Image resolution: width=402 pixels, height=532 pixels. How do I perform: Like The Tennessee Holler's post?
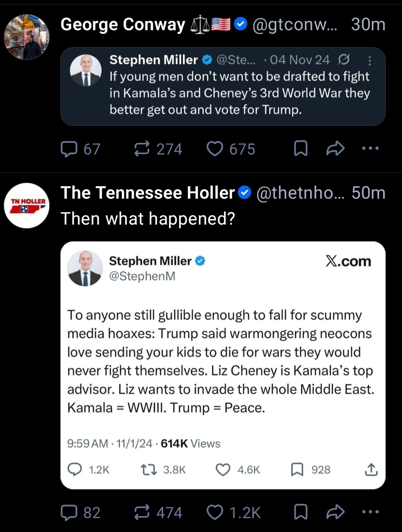tap(215, 512)
